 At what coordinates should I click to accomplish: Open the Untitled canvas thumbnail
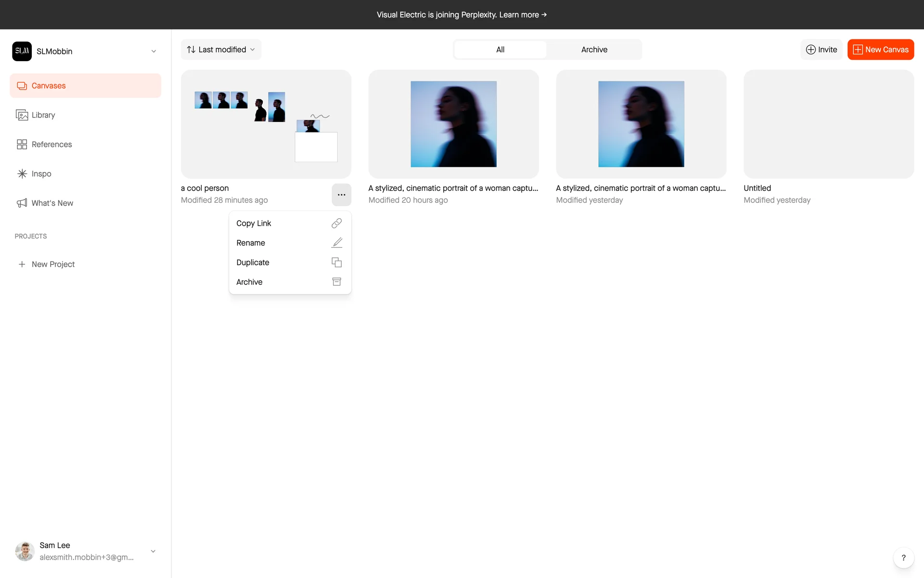pyautogui.click(x=828, y=124)
